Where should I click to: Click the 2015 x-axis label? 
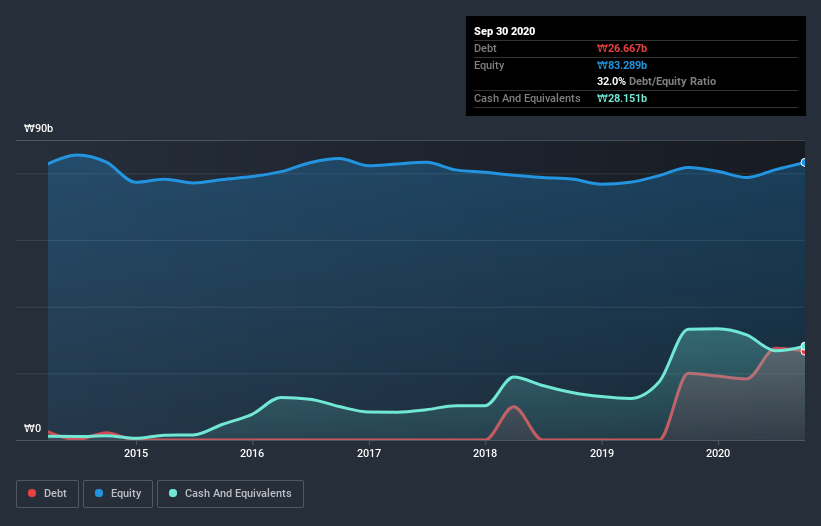click(136, 453)
